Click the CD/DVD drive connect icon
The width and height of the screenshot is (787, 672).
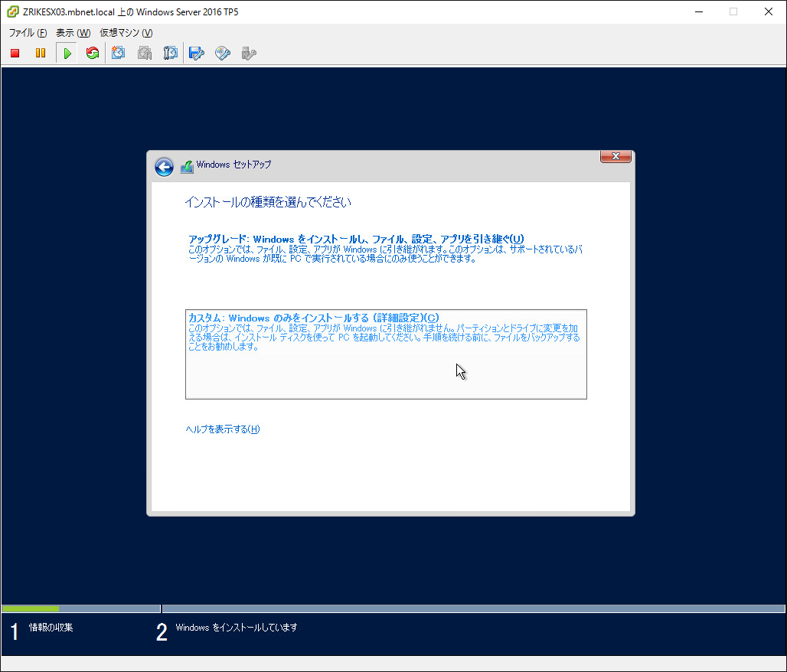(x=223, y=53)
